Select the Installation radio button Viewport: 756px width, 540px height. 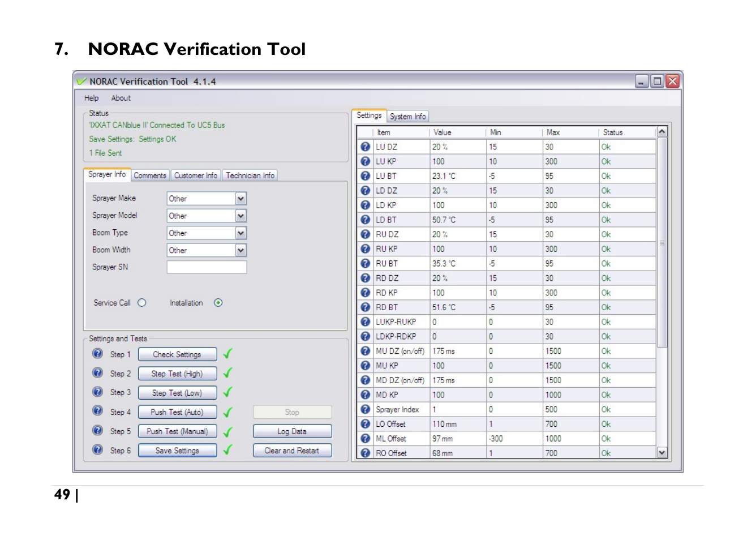[x=218, y=303]
